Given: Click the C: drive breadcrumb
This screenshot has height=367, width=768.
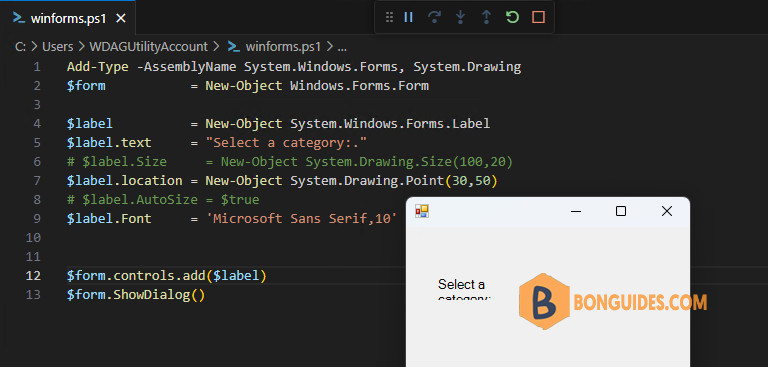Looking at the screenshot, I should [21, 47].
